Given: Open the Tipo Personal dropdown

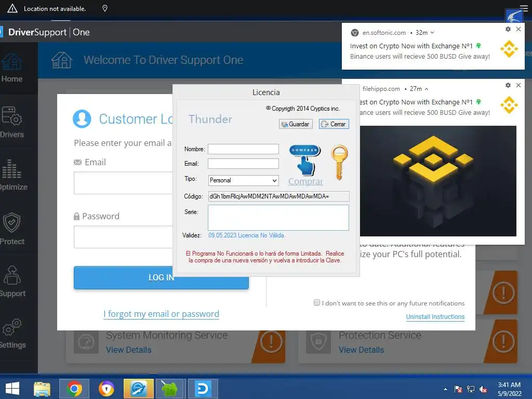Looking at the screenshot, I should (243, 180).
